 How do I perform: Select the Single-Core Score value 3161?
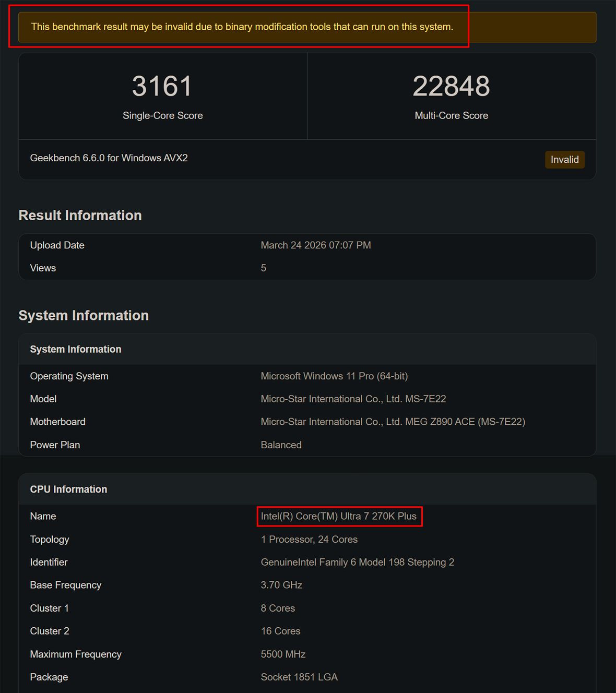click(x=162, y=86)
